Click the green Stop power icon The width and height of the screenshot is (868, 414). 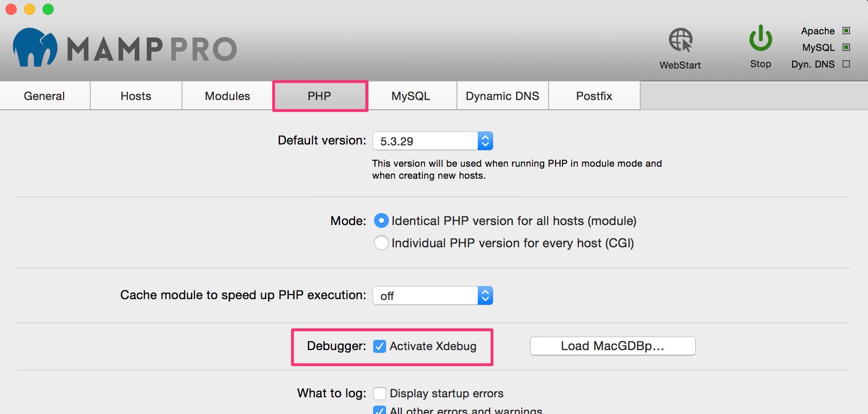pos(761,38)
